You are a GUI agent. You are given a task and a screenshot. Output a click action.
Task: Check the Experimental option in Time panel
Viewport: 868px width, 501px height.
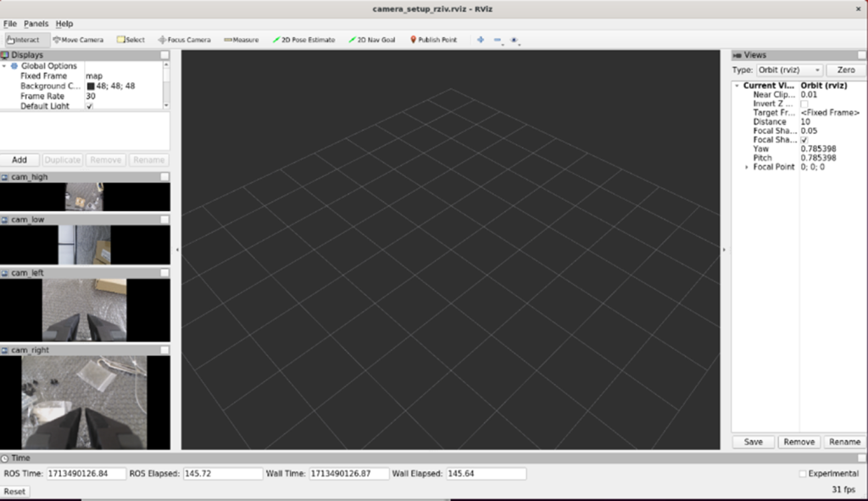(x=803, y=473)
